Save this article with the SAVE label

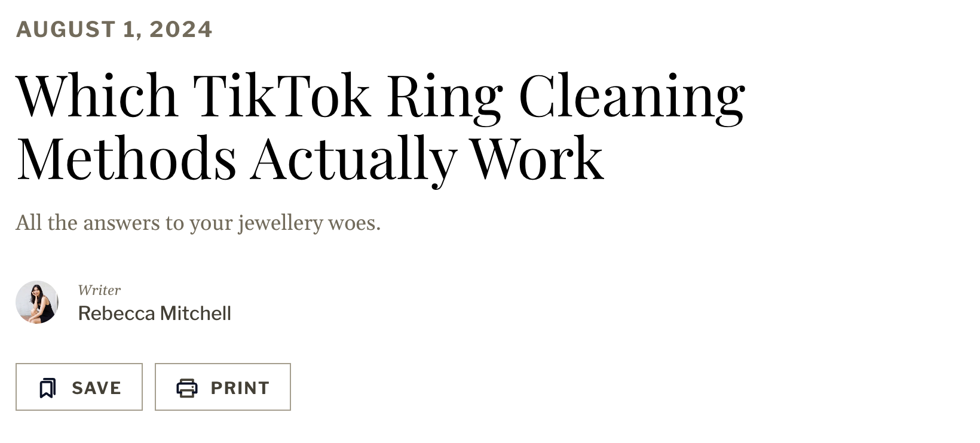96,388
